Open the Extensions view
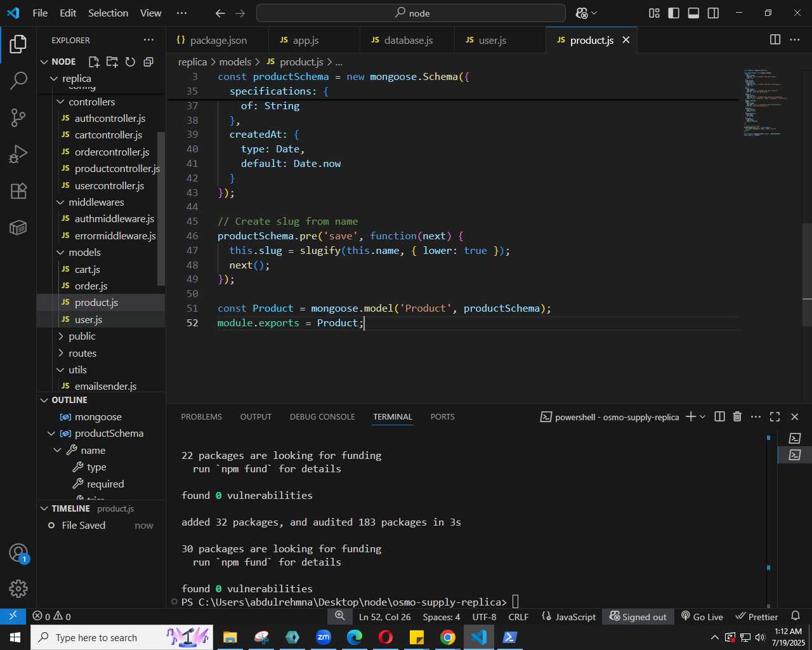Image resolution: width=812 pixels, height=650 pixels. coord(18,191)
